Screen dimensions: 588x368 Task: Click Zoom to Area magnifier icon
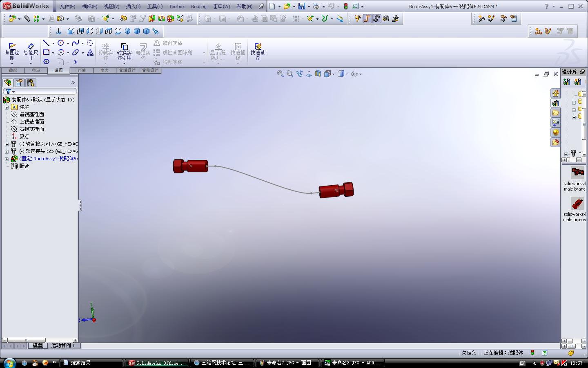(x=290, y=74)
